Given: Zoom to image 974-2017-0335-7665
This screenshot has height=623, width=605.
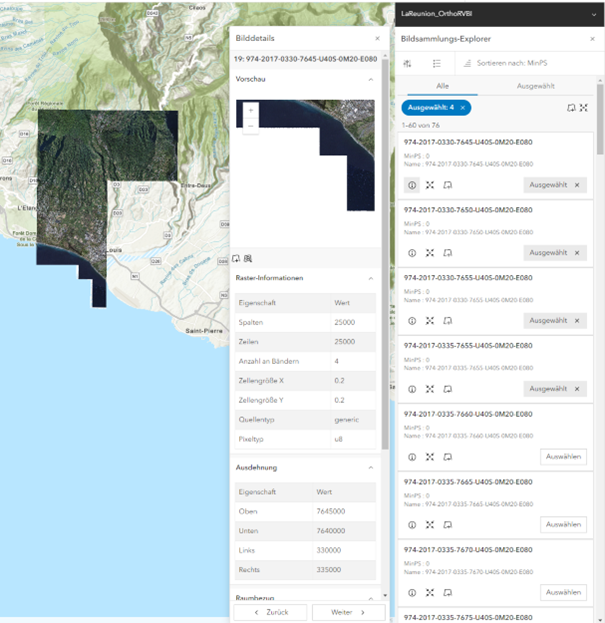Looking at the screenshot, I should tap(430, 525).
